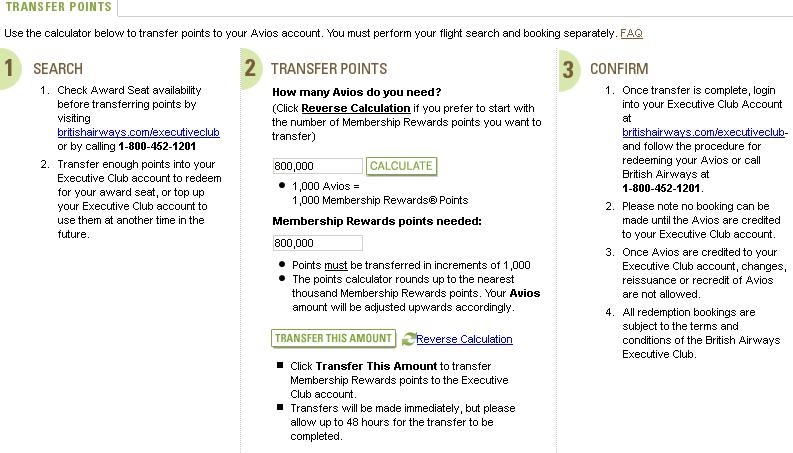Click the phone number in the Confirm step
This screenshot has width=793, height=453.
[x=662, y=187]
